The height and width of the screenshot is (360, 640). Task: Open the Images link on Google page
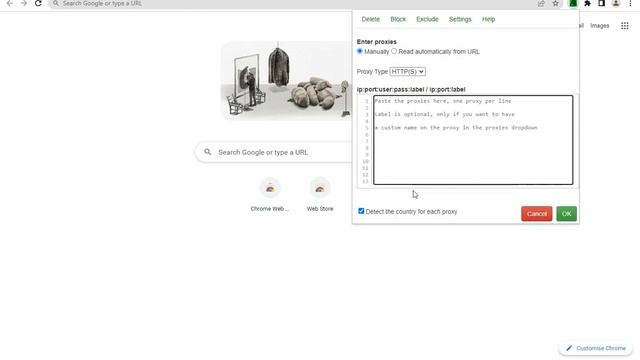[599, 26]
